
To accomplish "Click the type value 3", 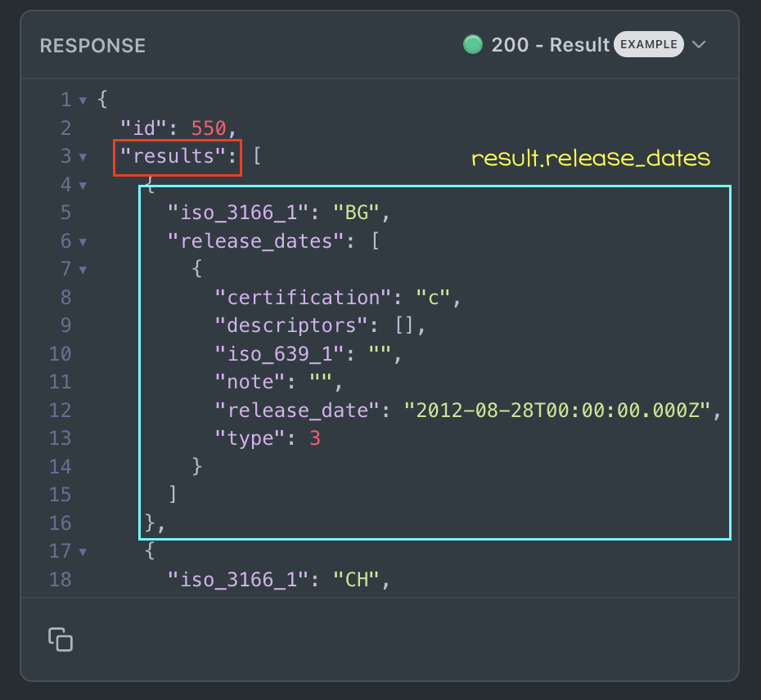I will coord(315,438).
